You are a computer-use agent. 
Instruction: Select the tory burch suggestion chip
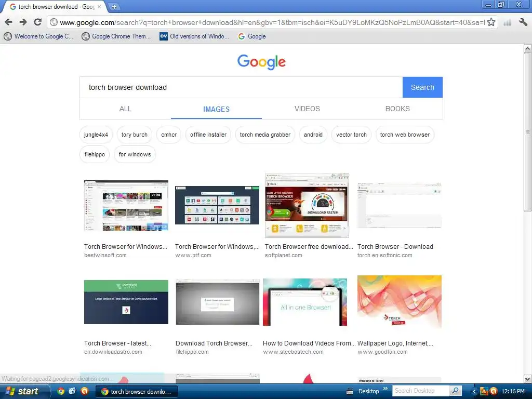[x=135, y=135]
